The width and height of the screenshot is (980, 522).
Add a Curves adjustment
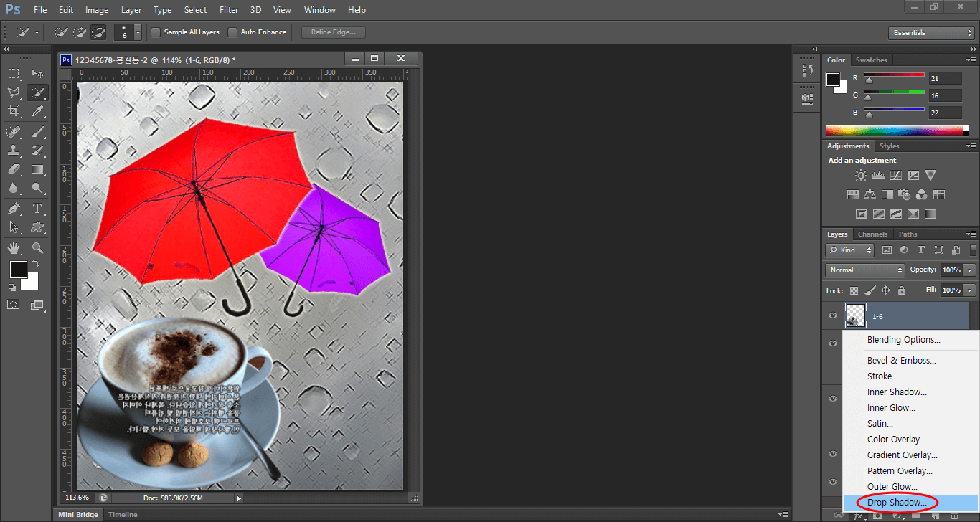pyautogui.click(x=896, y=175)
